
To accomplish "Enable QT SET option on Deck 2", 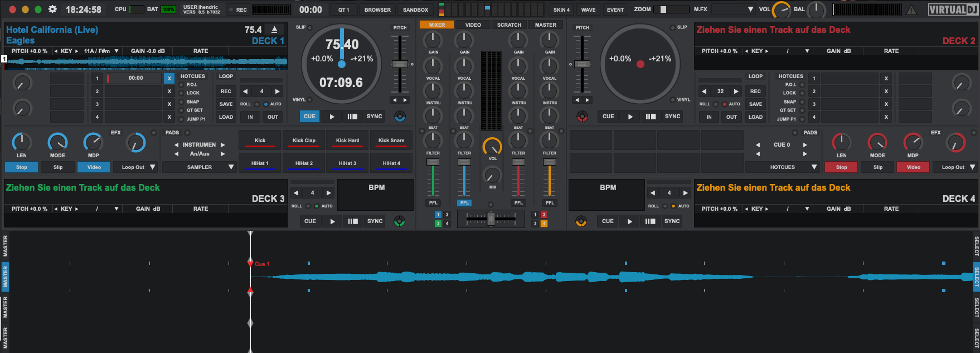I will tap(802, 110).
